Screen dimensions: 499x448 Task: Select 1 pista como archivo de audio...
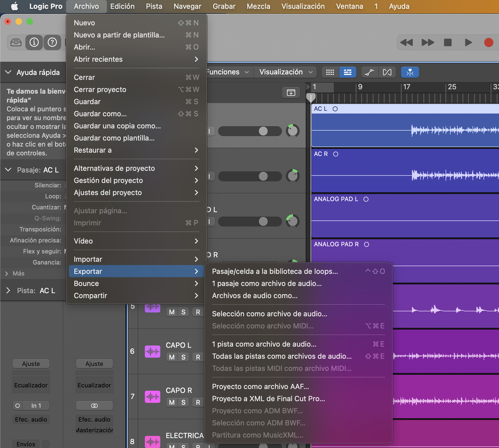(x=299, y=344)
